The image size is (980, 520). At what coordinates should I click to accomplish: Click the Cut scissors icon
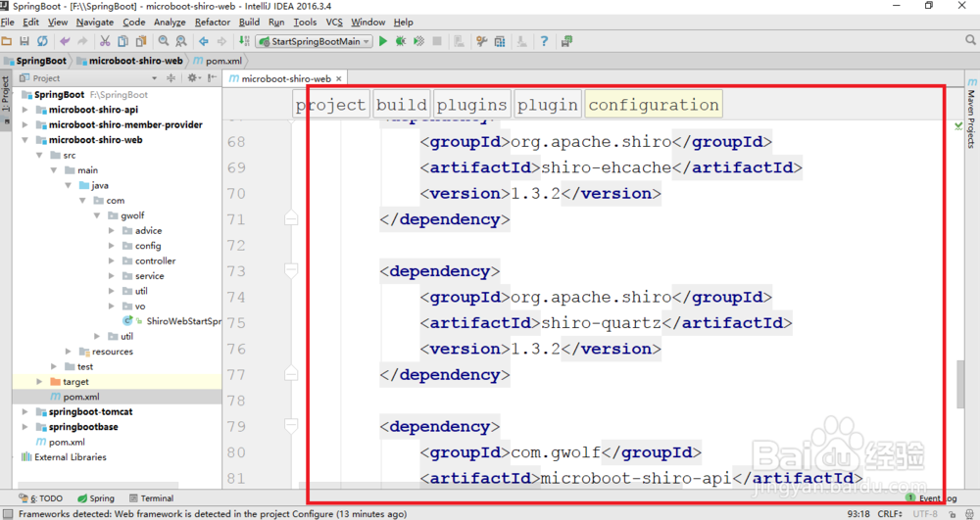tap(105, 41)
